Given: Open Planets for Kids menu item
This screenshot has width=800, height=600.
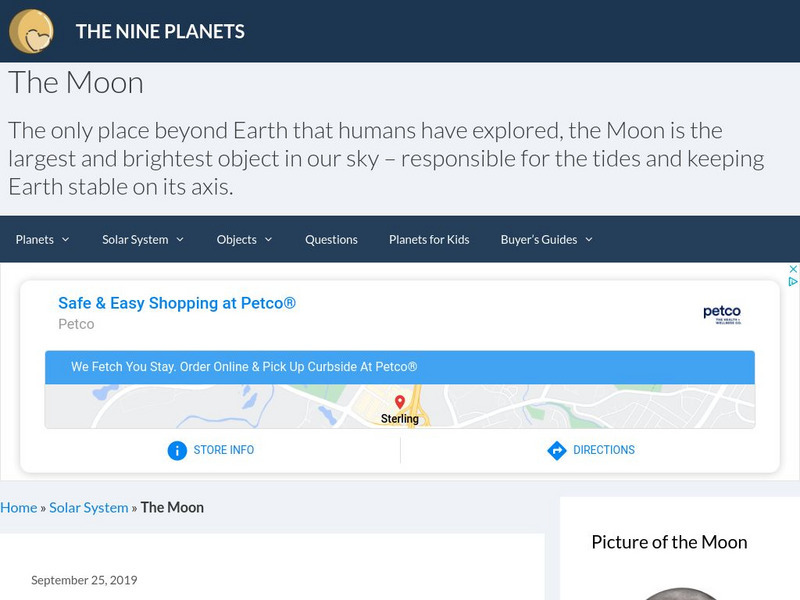Looking at the screenshot, I should click(x=429, y=239).
